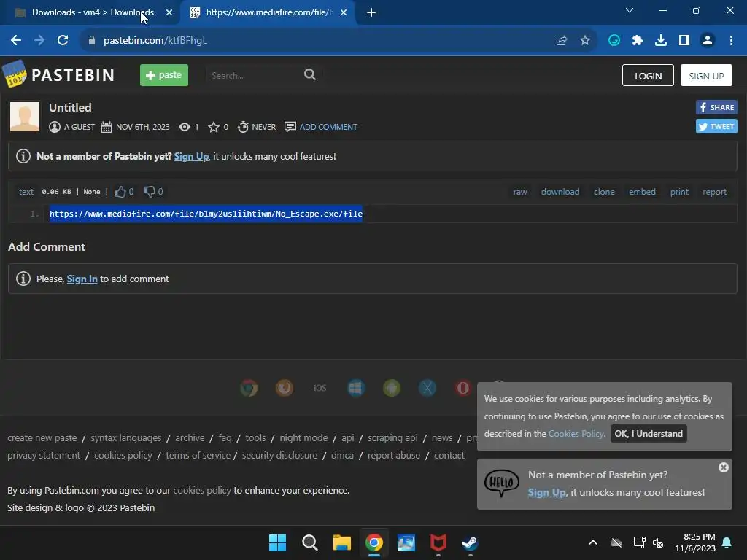Open the Chrome three-dot menu
Viewport: 747px width, 560px height.
(x=731, y=41)
